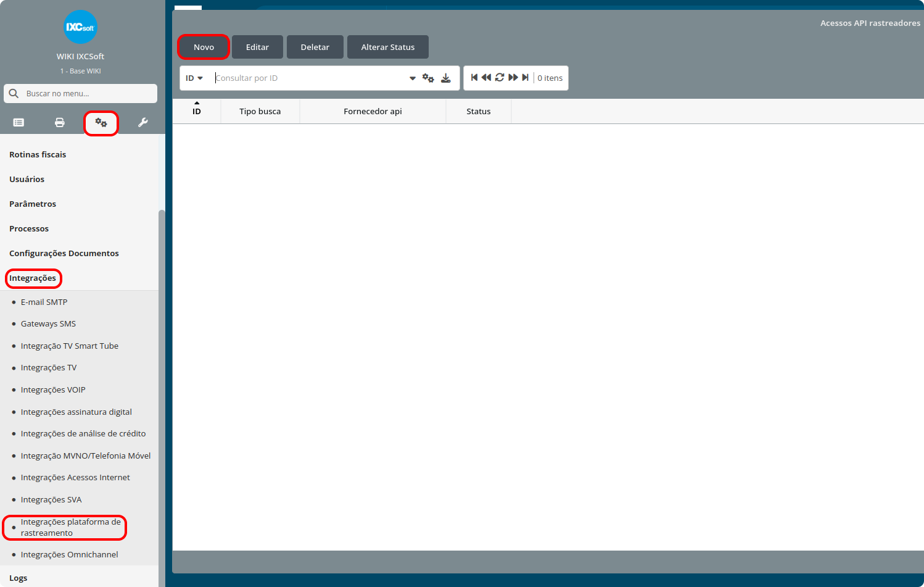Expand the Logs section
This screenshot has width=924, height=587.
[18, 578]
